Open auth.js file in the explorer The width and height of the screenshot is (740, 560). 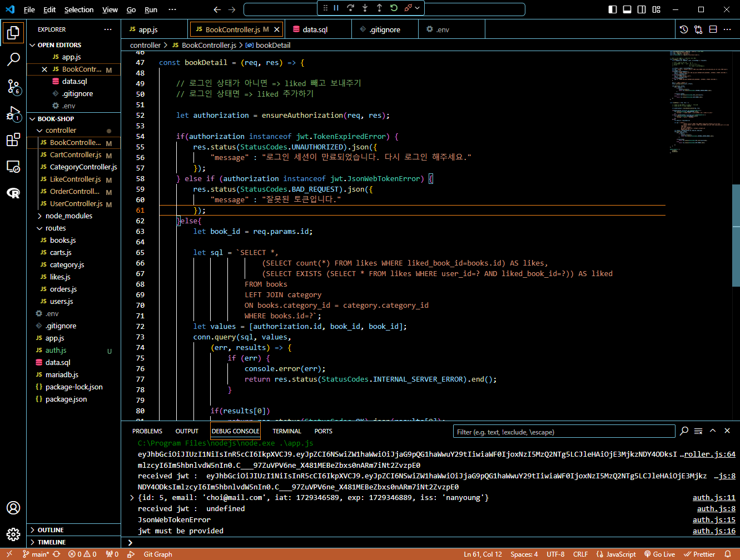pyautogui.click(x=74, y=351)
